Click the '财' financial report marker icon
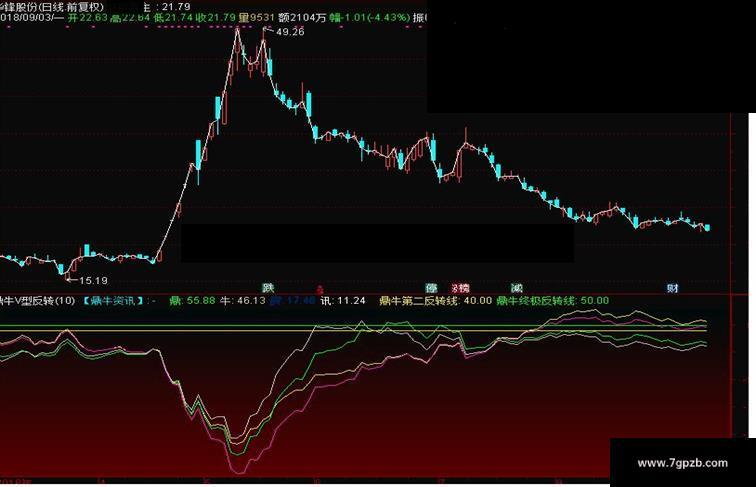The height and width of the screenshot is (487, 756). [x=673, y=288]
